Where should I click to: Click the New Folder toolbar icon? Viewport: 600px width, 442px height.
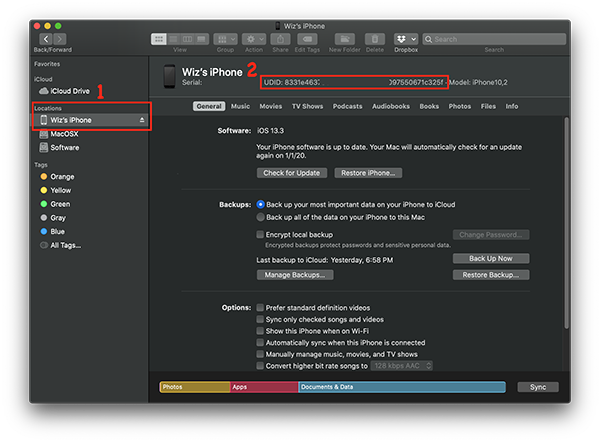pyautogui.click(x=345, y=39)
